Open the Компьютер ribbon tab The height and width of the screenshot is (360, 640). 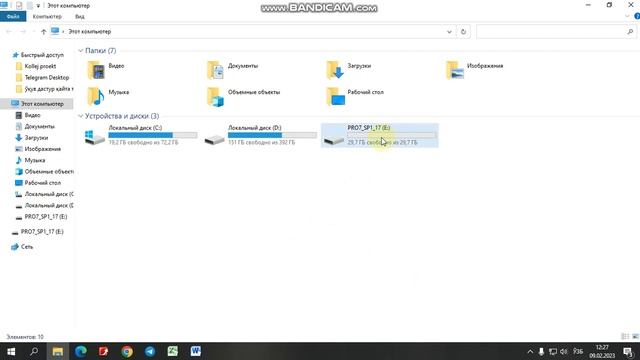tap(47, 16)
